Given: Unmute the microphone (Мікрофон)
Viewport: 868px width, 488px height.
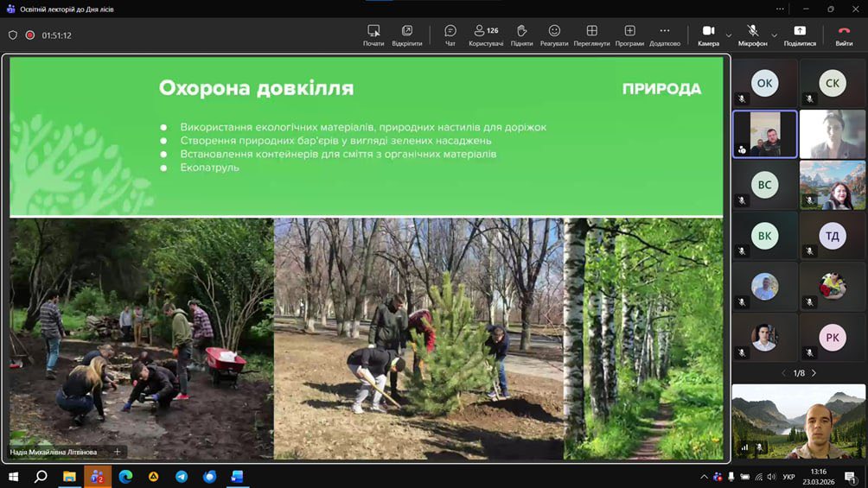Looking at the screenshot, I should (x=752, y=35).
